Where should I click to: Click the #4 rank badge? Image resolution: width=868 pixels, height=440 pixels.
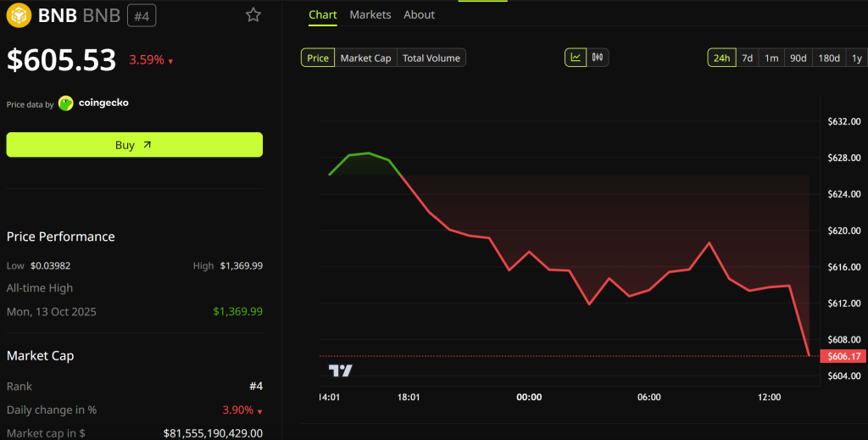[x=142, y=15]
